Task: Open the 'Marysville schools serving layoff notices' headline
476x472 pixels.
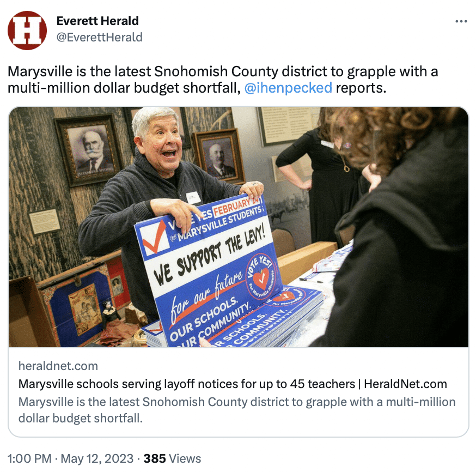Action: pyautogui.click(x=233, y=384)
